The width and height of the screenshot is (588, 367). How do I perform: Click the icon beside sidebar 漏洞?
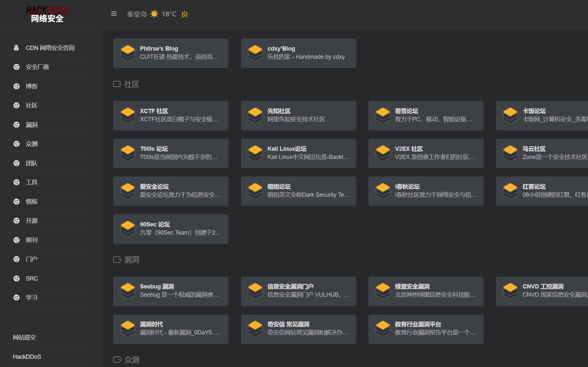[16, 125]
